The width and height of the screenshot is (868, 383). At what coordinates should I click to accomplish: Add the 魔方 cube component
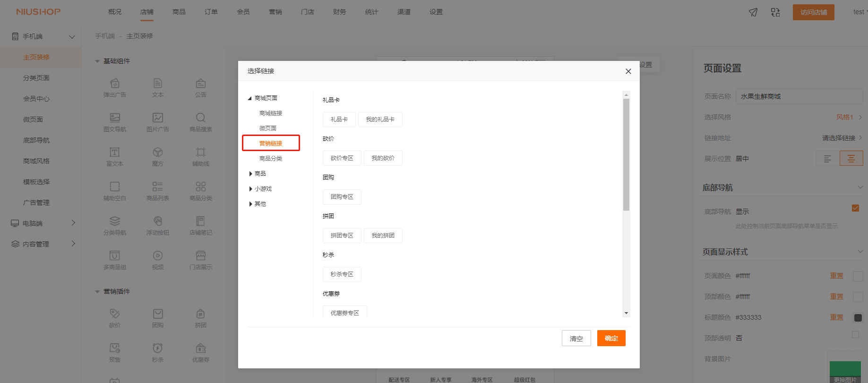[158, 157]
